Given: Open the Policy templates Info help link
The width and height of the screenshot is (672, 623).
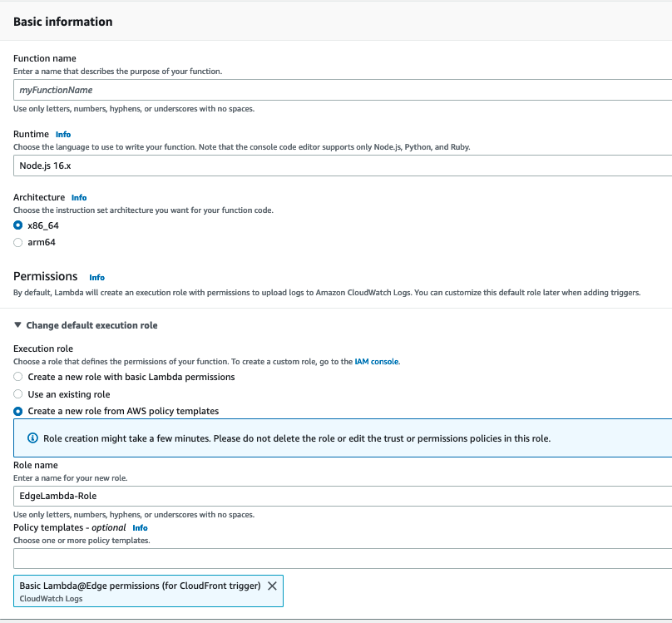Looking at the screenshot, I should pos(140,527).
